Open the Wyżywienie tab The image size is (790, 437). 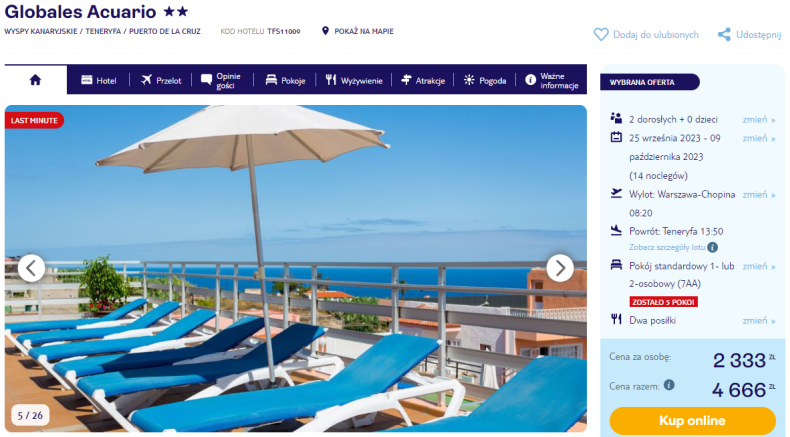click(354, 80)
